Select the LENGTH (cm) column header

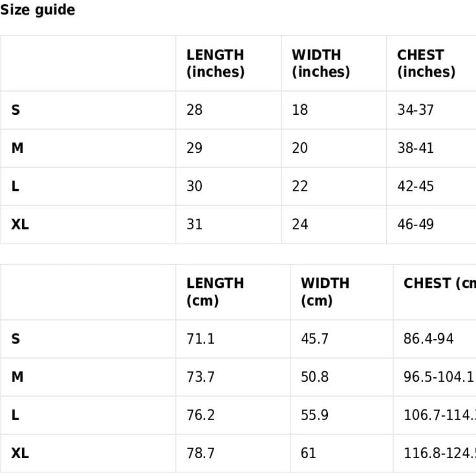pyautogui.click(x=215, y=292)
